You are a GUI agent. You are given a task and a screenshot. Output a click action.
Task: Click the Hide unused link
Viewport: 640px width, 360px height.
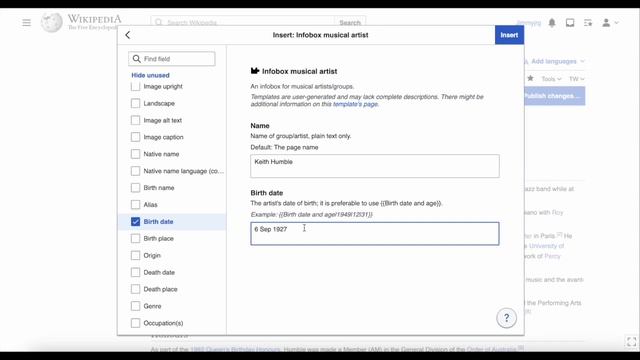click(150, 75)
